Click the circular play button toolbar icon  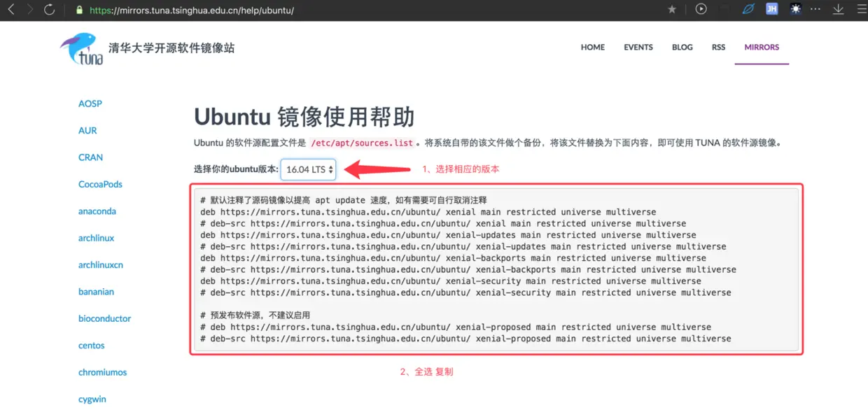coord(701,10)
